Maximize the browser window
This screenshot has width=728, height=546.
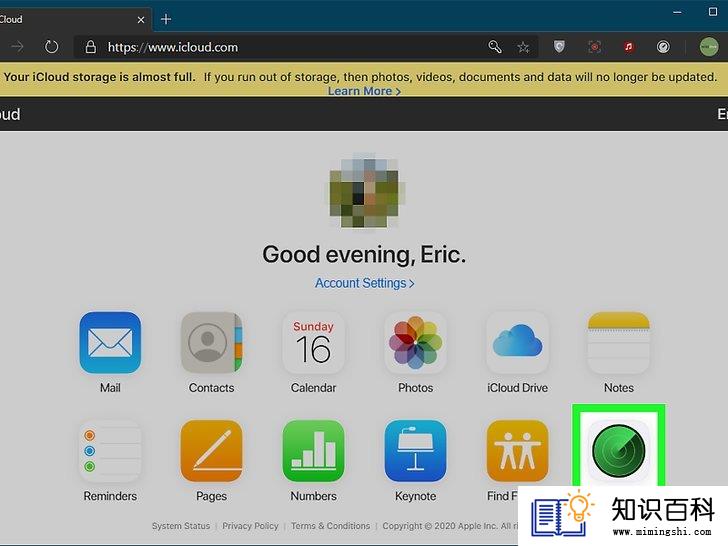[713, 12]
